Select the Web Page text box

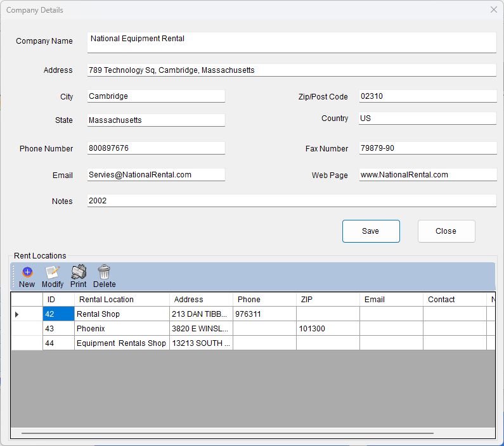click(x=427, y=175)
